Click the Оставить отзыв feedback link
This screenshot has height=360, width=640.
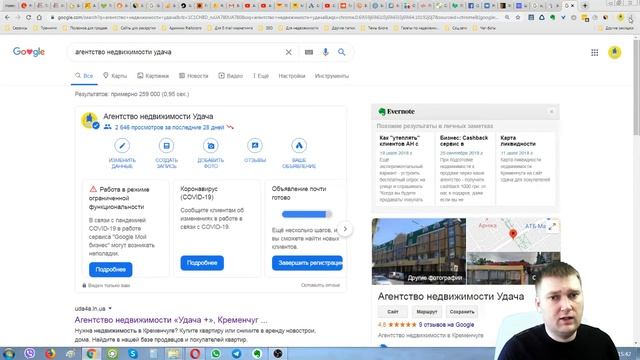(x=320, y=285)
